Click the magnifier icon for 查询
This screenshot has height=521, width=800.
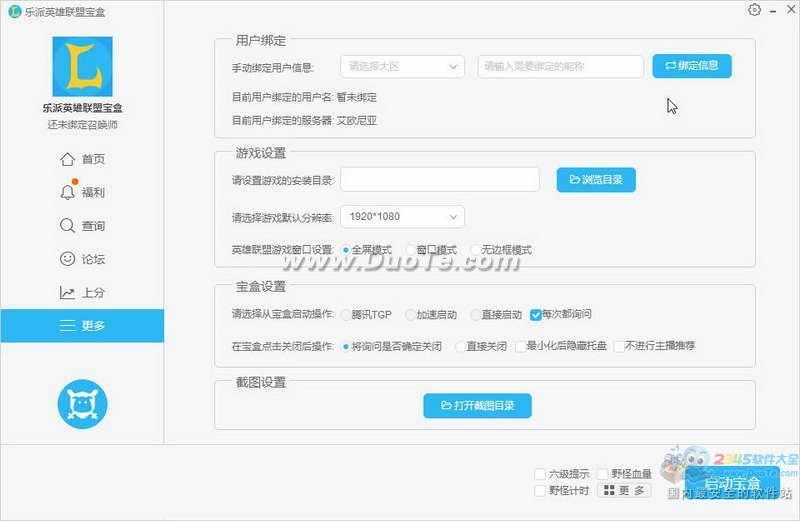(68, 226)
